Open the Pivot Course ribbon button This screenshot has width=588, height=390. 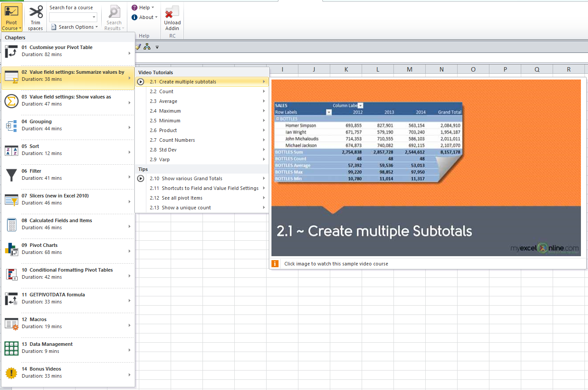[x=11, y=18]
